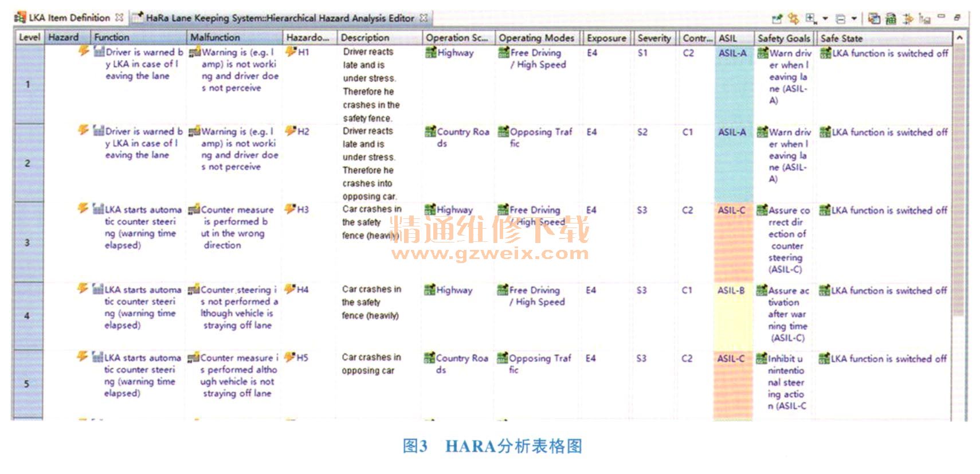Click the lightning hazard icon in row 1

click(x=83, y=51)
